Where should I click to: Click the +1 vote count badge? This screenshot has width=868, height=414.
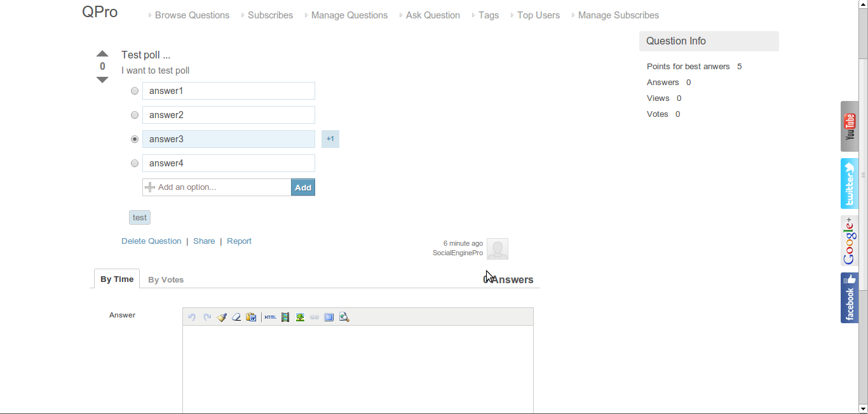point(330,139)
